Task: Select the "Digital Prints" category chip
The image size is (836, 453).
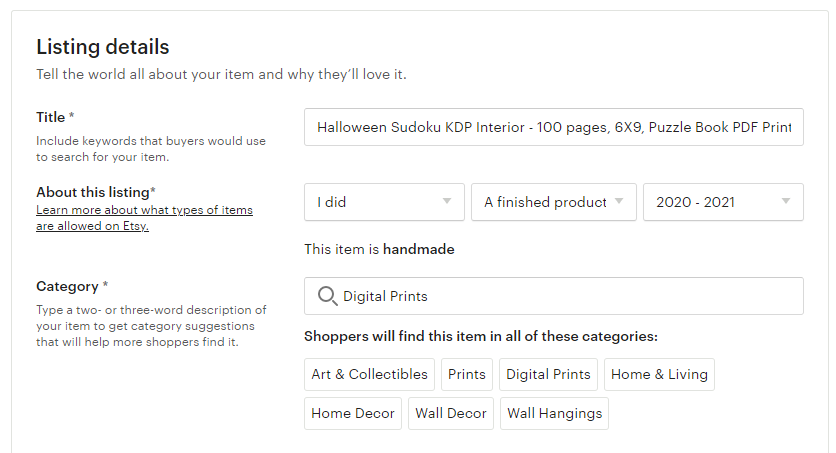Action: (x=548, y=374)
